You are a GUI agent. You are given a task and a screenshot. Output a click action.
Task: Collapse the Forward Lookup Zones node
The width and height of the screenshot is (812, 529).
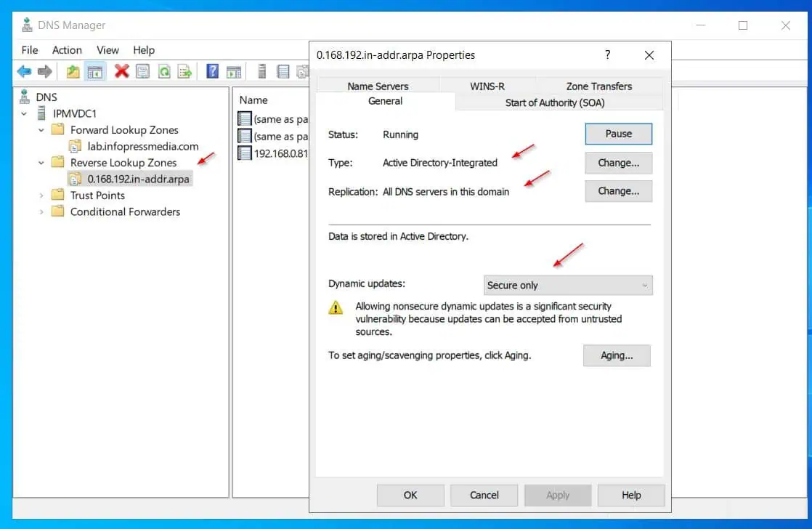coord(41,130)
